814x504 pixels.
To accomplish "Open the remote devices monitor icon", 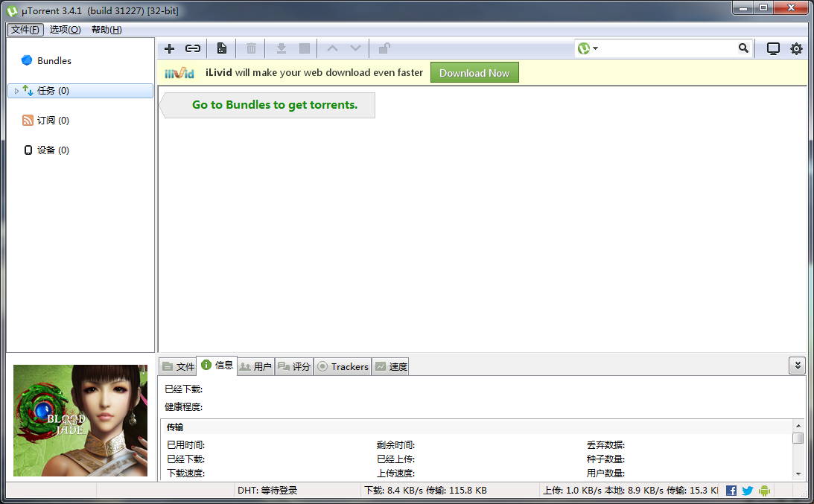I will 773,48.
